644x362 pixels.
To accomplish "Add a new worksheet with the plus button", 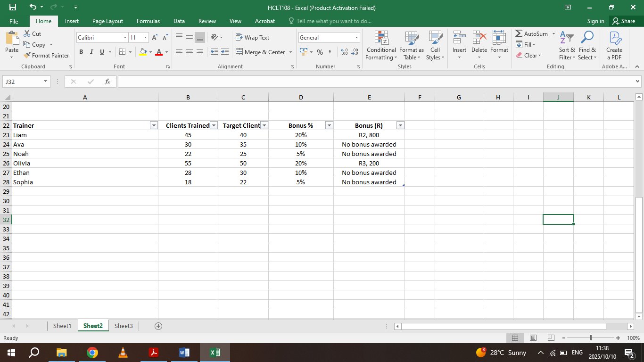I will point(158,326).
